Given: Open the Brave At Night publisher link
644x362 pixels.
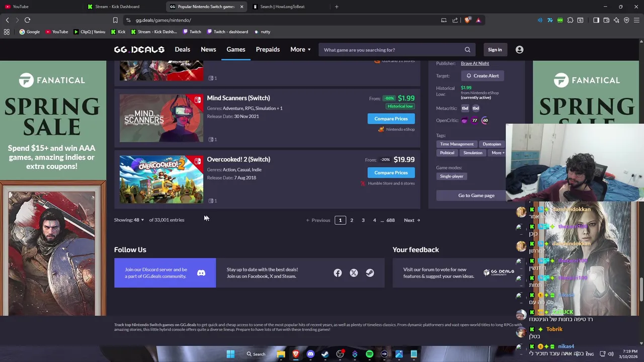Looking at the screenshot, I should 475,63.
